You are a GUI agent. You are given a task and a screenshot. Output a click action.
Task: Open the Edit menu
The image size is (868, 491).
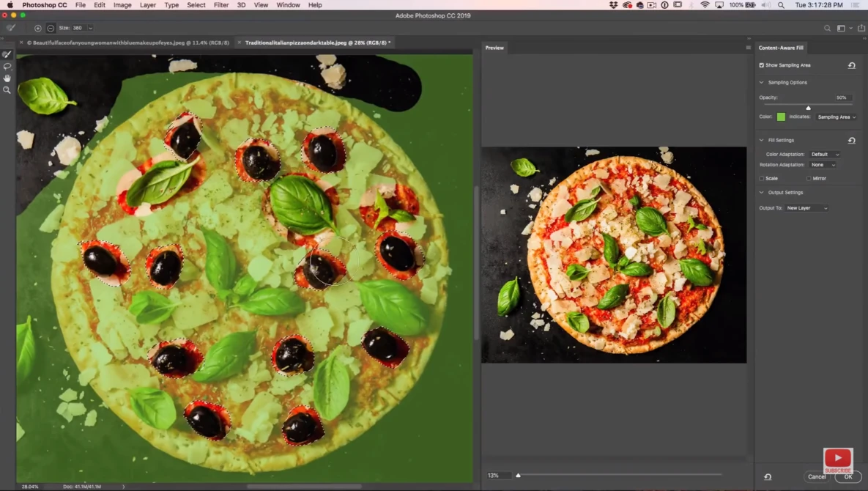click(x=100, y=5)
